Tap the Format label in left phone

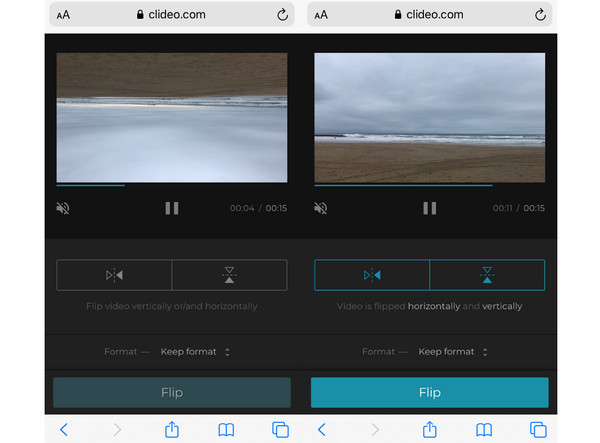coord(121,352)
